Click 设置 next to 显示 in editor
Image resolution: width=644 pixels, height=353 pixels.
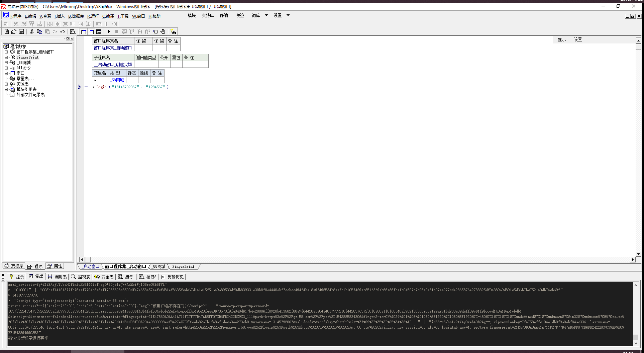coord(578,39)
